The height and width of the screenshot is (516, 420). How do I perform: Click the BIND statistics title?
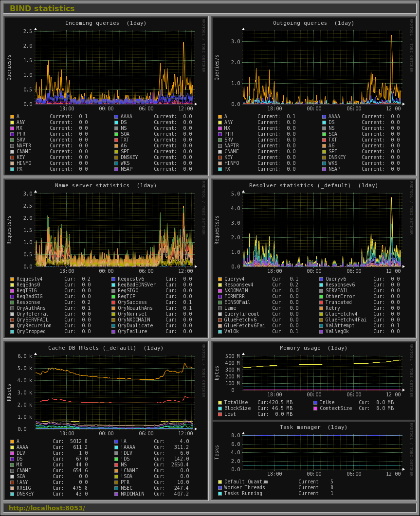(x=42, y=9)
